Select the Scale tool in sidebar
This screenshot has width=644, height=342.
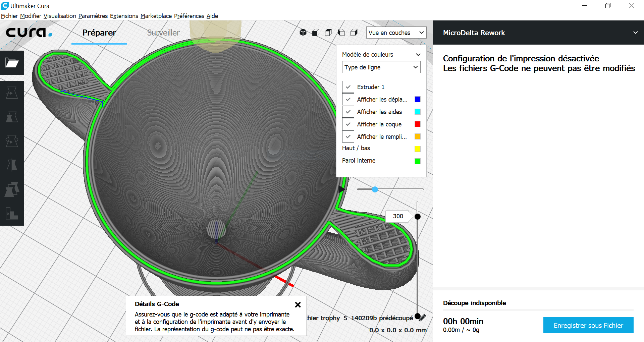[x=12, y=117]
